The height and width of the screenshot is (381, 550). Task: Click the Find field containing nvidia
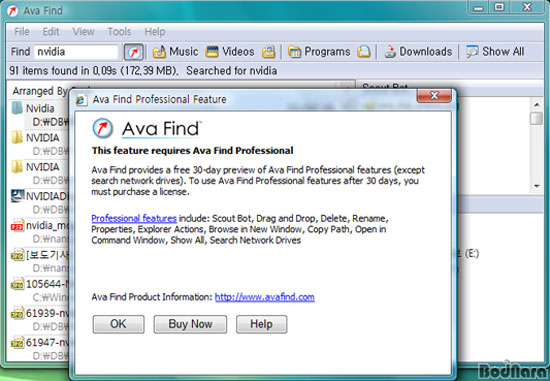point(76,52)
